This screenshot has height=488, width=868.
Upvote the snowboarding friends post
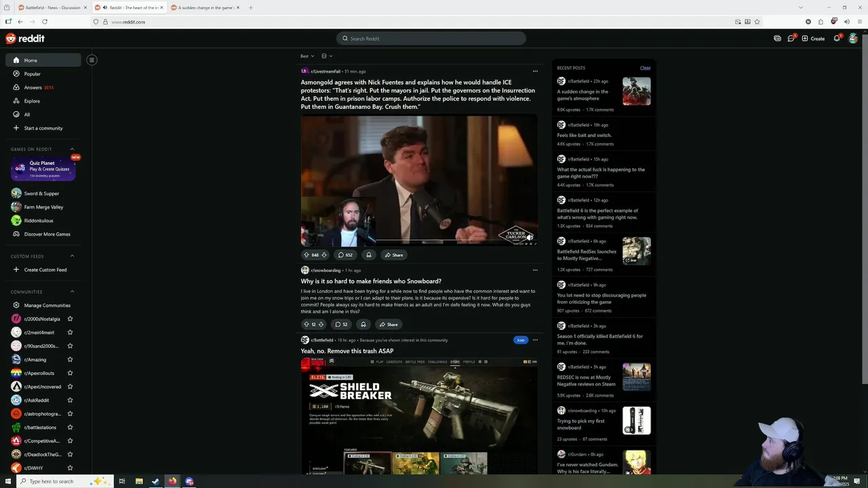[306, 325]
